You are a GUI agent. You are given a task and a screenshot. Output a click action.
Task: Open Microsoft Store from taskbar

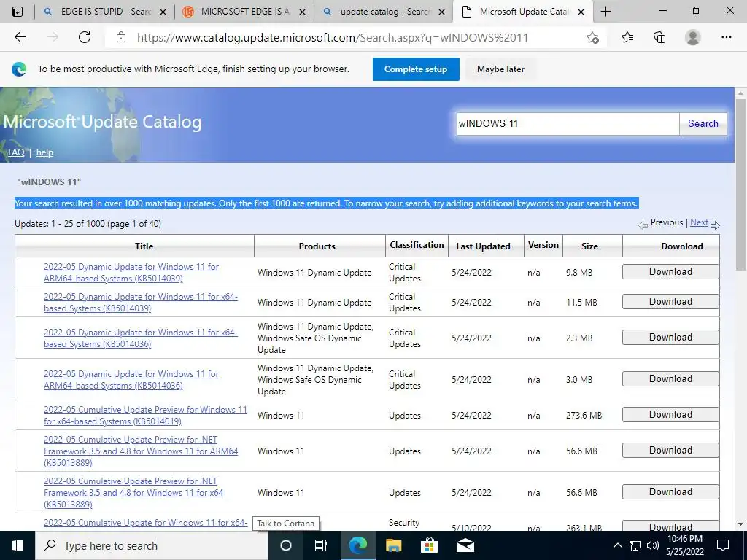tap(429, 545)
